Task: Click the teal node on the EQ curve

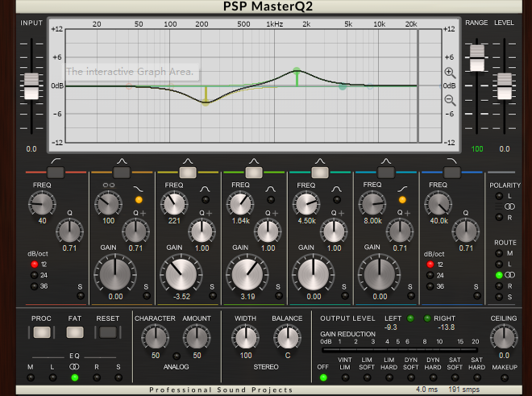Action: (343, 86)
